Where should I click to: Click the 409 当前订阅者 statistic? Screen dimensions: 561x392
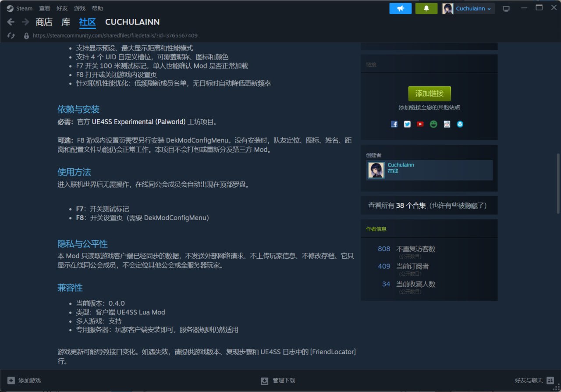coord(403,266)
